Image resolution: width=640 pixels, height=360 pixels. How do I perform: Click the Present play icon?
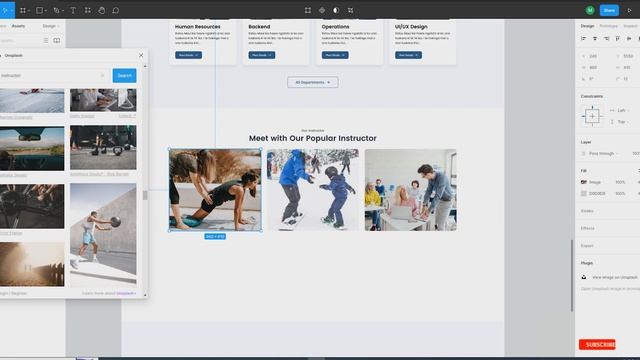(629, 10)
